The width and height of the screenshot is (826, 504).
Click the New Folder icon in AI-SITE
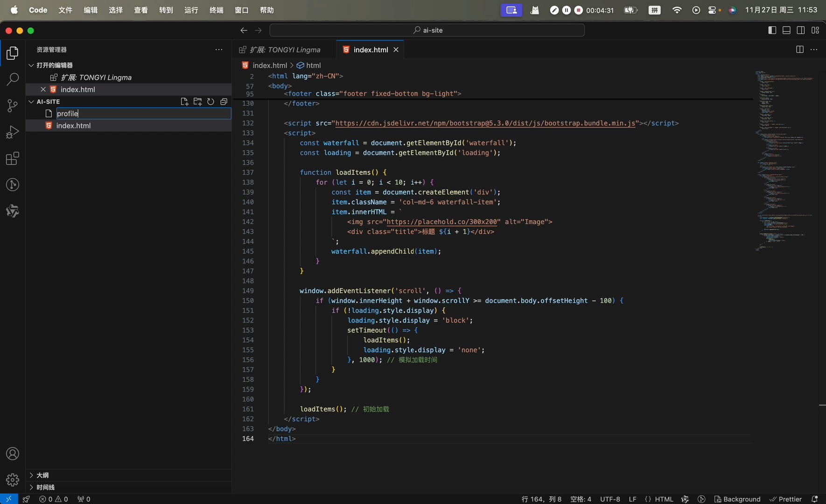tap(197, 102)
